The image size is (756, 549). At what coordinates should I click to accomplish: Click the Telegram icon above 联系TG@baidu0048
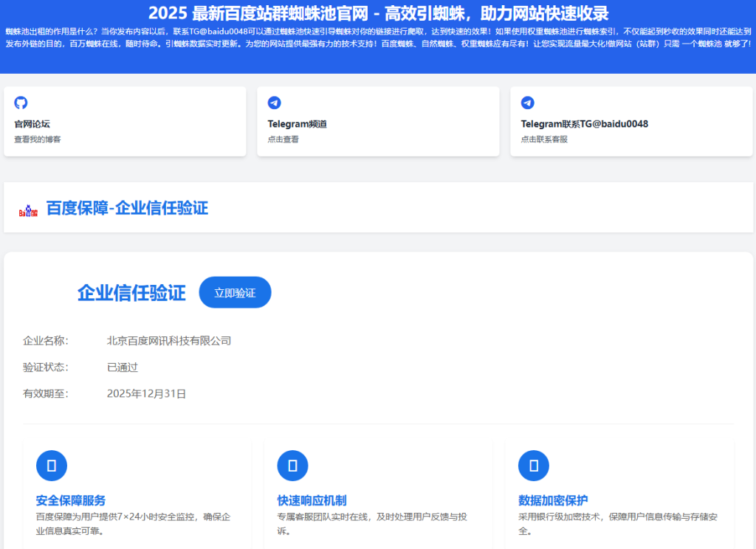pos(527,103)
